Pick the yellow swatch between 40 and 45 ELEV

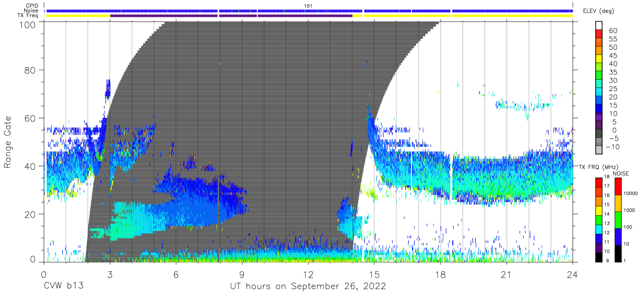pyautogui.click(x=600, y=60)
